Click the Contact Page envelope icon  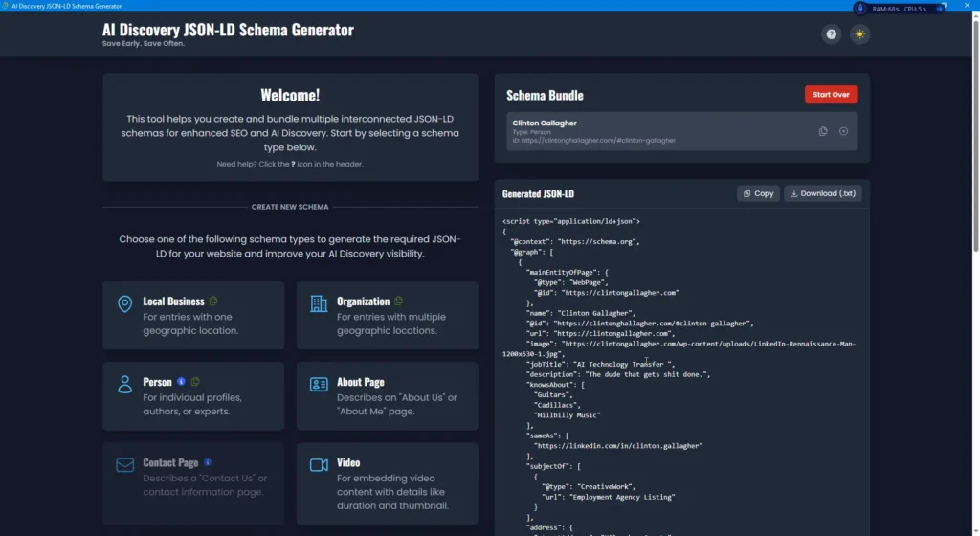[125, 465]
